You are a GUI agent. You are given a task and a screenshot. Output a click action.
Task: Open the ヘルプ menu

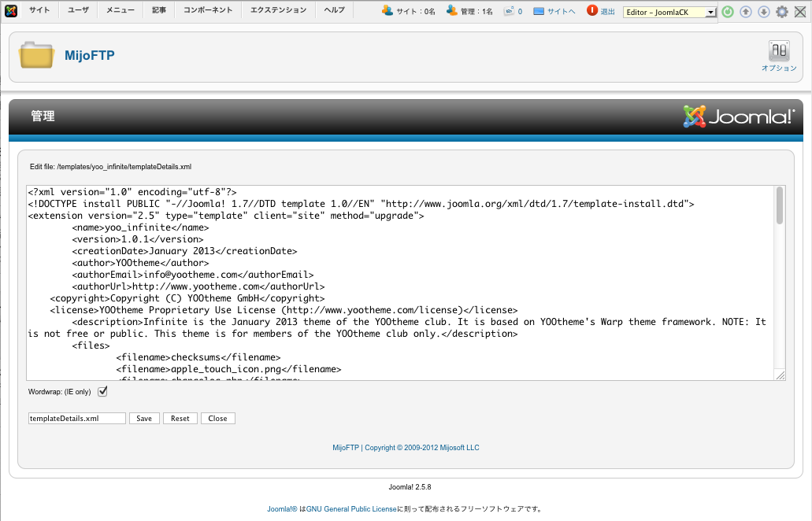[x=334, y=10]
